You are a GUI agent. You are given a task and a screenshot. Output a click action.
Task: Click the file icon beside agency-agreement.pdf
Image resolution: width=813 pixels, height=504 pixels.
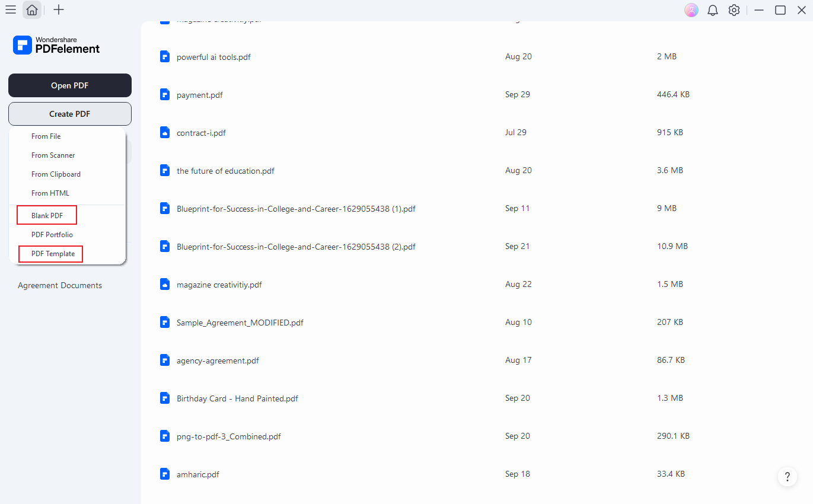(x=165, y=360)
